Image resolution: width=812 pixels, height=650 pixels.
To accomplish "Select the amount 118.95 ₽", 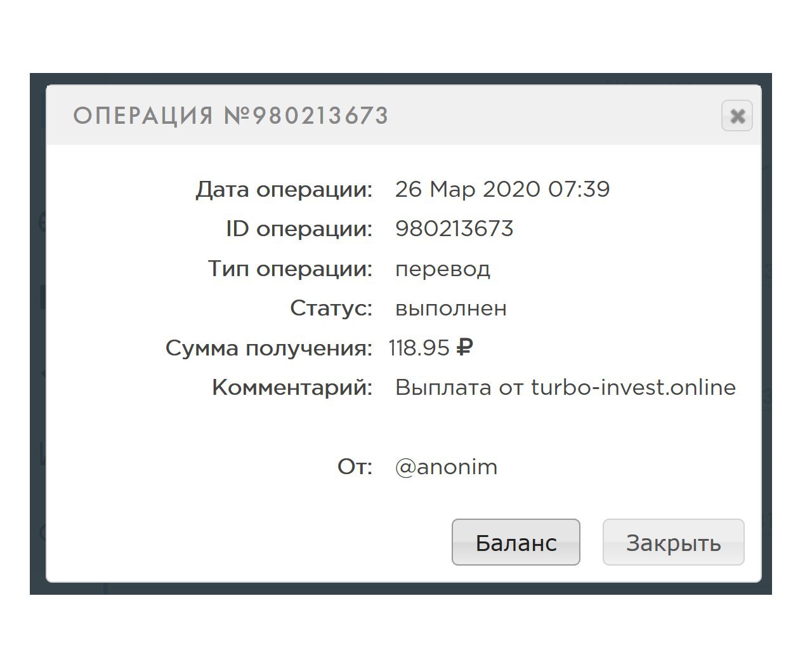I will (431, 348).
